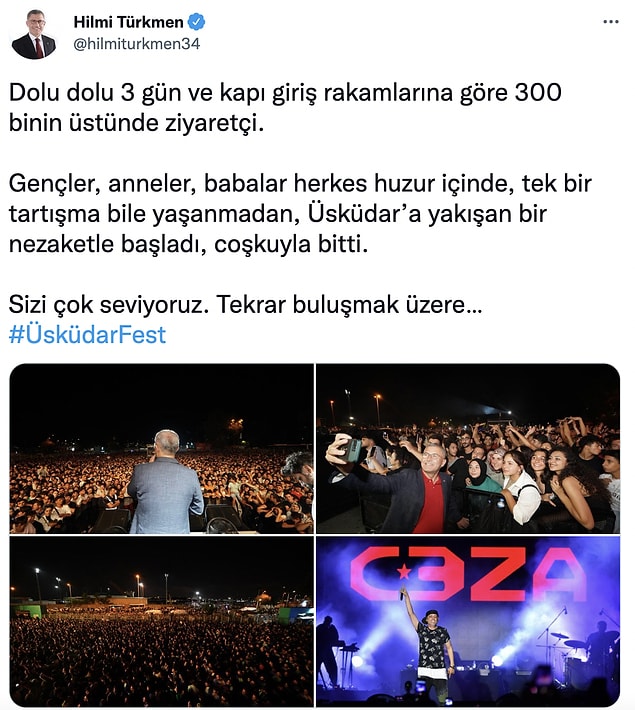Click the @hilmiturkmen34 handle
Screen dimensions: 635x710
click(136, 44)
